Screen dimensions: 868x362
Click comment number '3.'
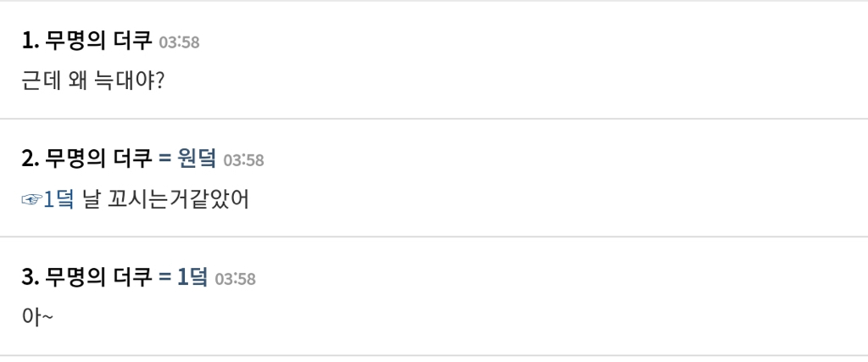click(x=31, y=277)
